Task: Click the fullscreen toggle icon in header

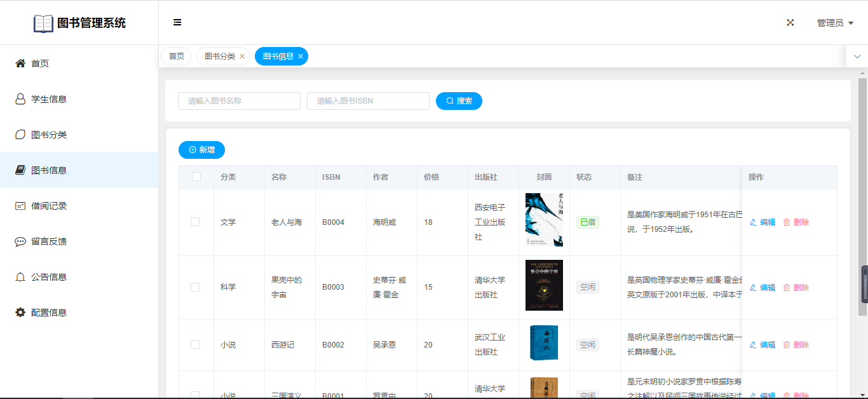Action: point(790,22)
